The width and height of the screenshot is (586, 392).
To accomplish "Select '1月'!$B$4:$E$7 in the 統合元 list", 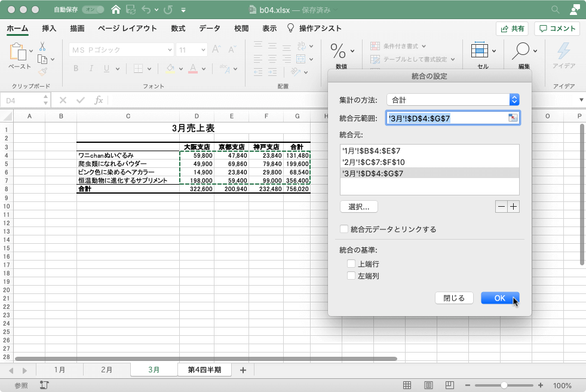I will (429, 151).
